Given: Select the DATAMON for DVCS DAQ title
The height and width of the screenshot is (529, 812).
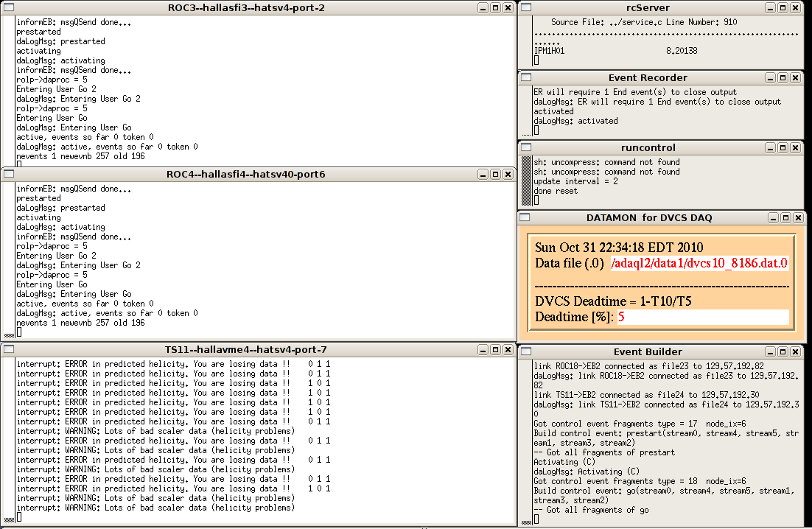Looking at the screenshot, I should [x=649, y=218].
